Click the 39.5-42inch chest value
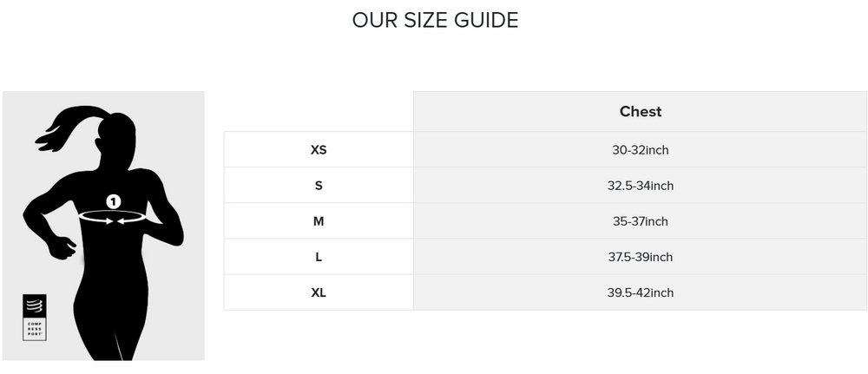Viewport: 868px width, 374px height. (640, 292)
